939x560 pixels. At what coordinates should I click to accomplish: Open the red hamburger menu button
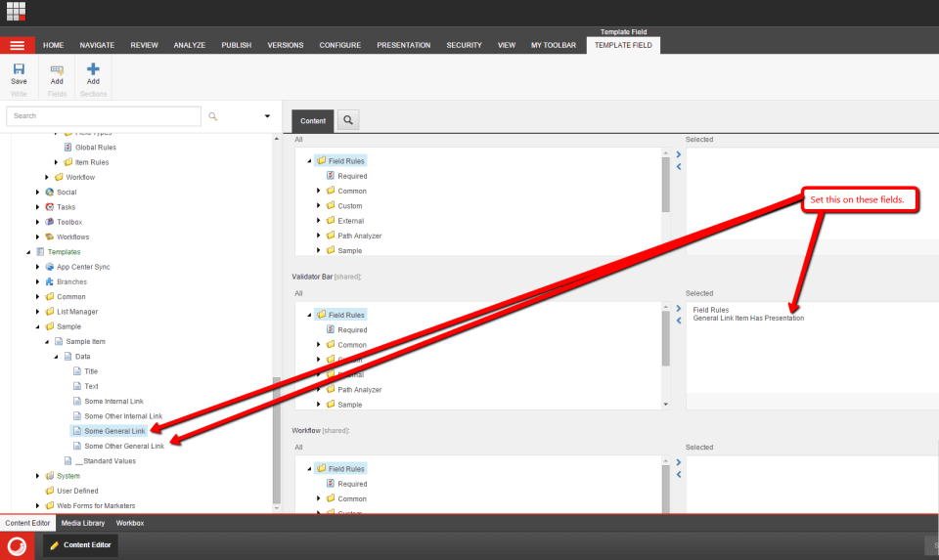click(18, 46)
